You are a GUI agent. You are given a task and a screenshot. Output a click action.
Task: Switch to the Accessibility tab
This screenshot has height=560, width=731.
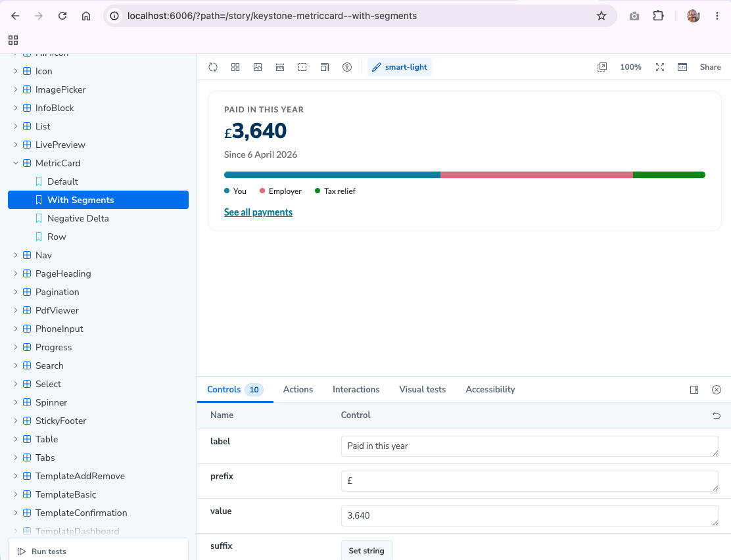point(490,389)
